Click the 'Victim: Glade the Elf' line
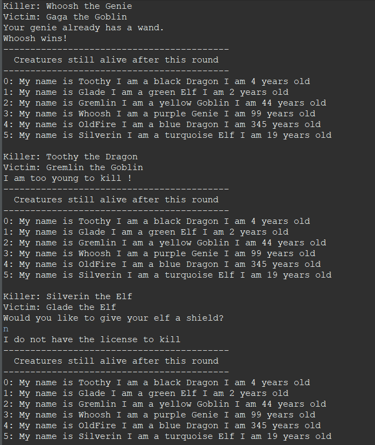Image resolution: width=375 pixels, height=445 pixels. (x=60, y=307)
